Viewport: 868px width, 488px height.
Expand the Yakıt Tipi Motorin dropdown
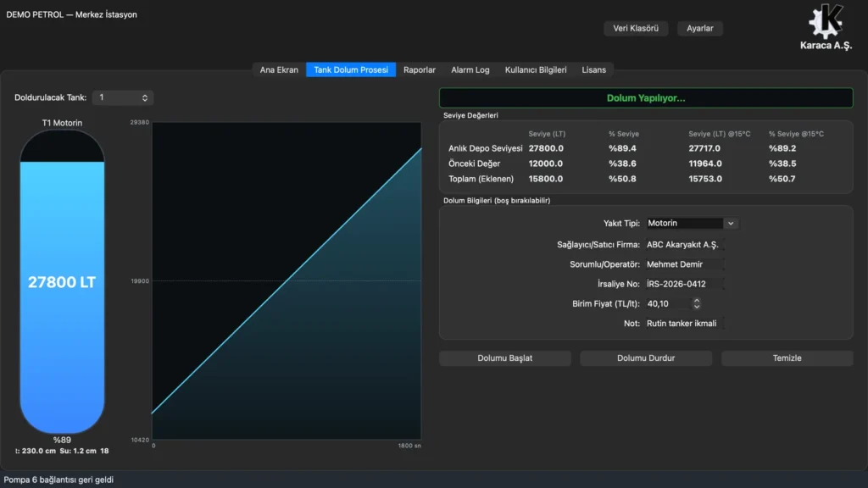(x=692, y=223)
